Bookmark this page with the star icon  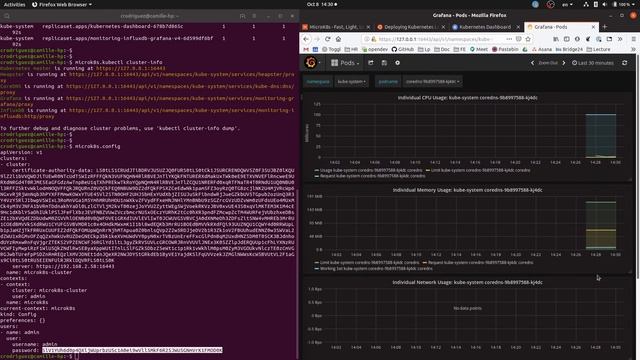coord(528,39)
